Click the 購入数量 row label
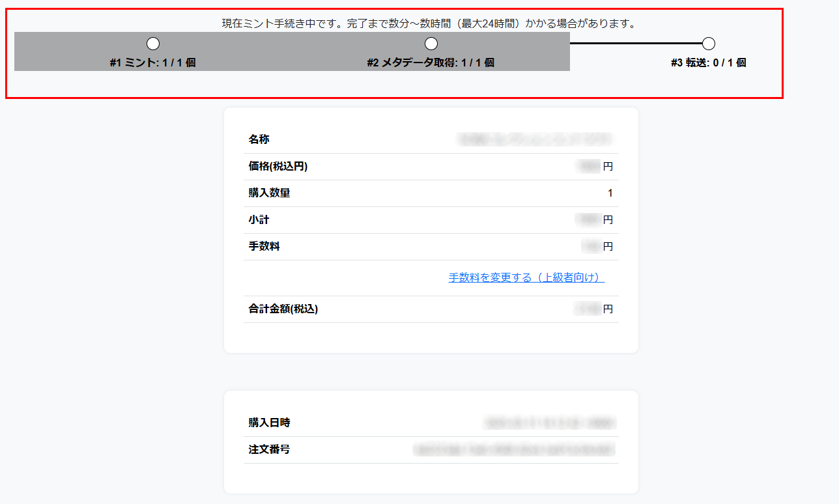The image size is (839, 504). point(269,193)
